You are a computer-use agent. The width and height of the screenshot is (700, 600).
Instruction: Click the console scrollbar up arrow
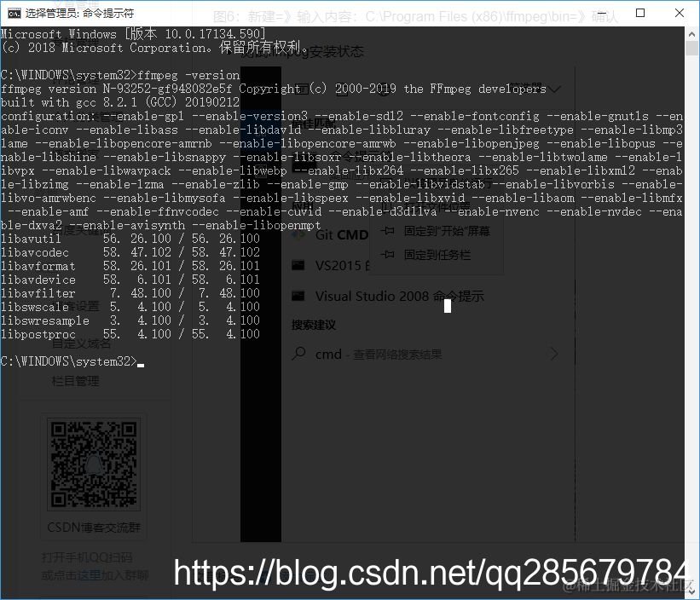(x=692, y=33)
